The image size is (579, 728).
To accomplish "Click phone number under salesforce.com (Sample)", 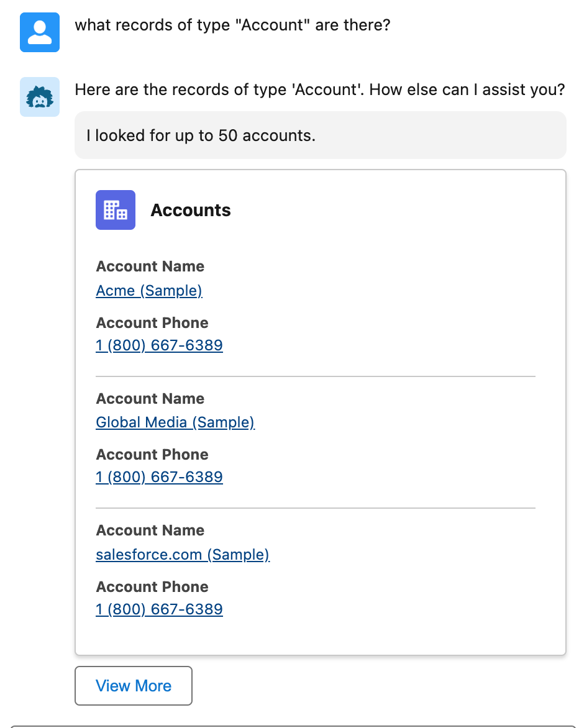I will [x=159, y=609].
